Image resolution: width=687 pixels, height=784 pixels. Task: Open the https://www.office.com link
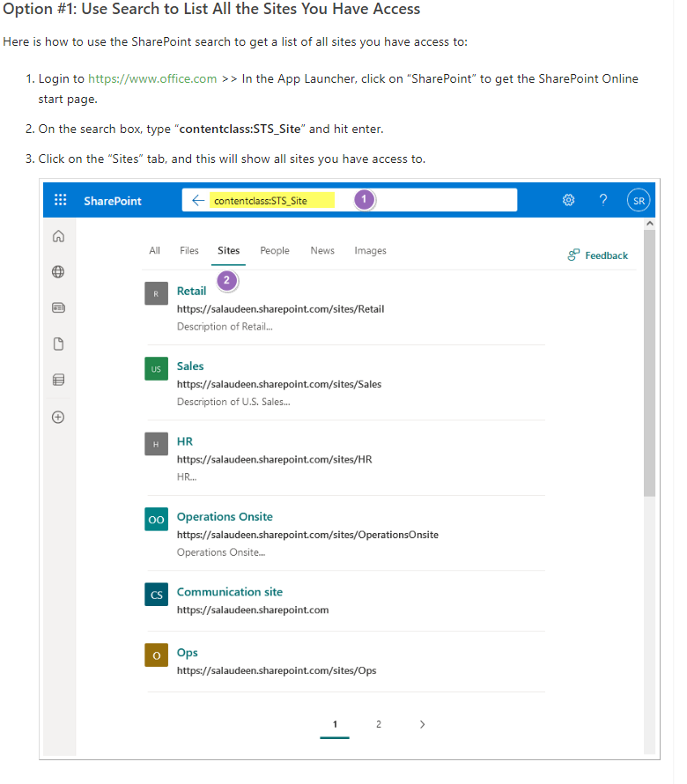click(152, 79)
